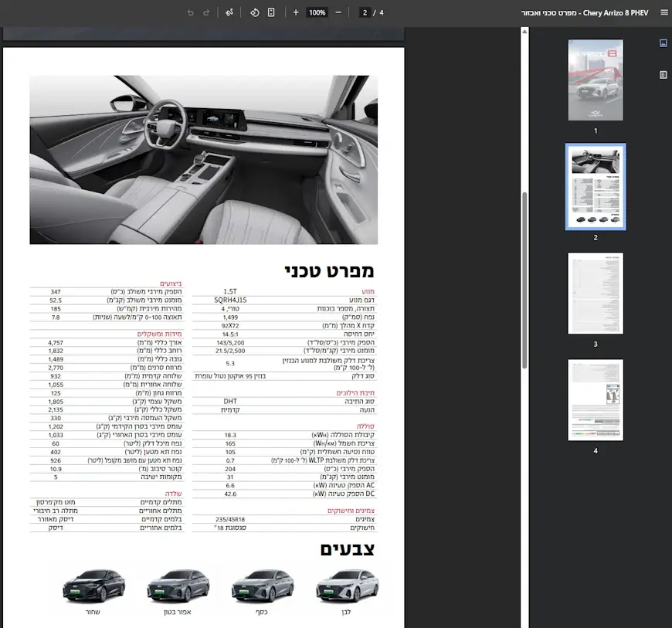
Task: Open page 3 using its thumbnail
Action: pos(595,293)
